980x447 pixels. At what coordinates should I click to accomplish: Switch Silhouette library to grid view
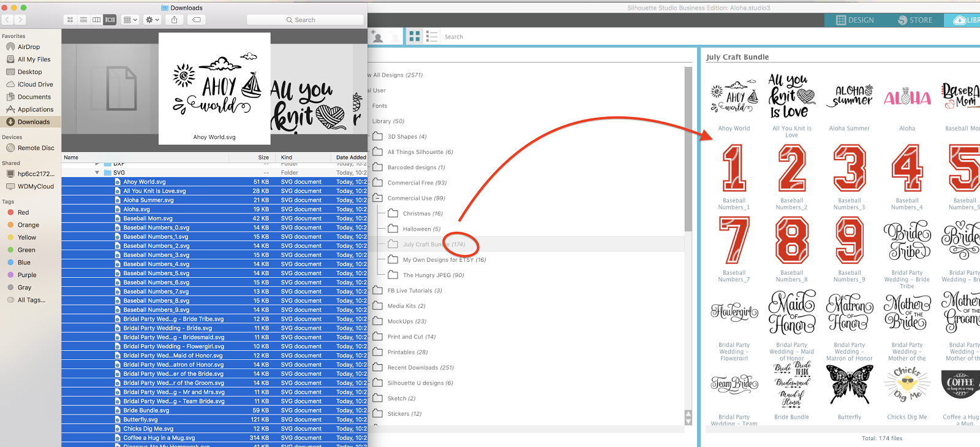pyautogui.click(x=415, y=37)
